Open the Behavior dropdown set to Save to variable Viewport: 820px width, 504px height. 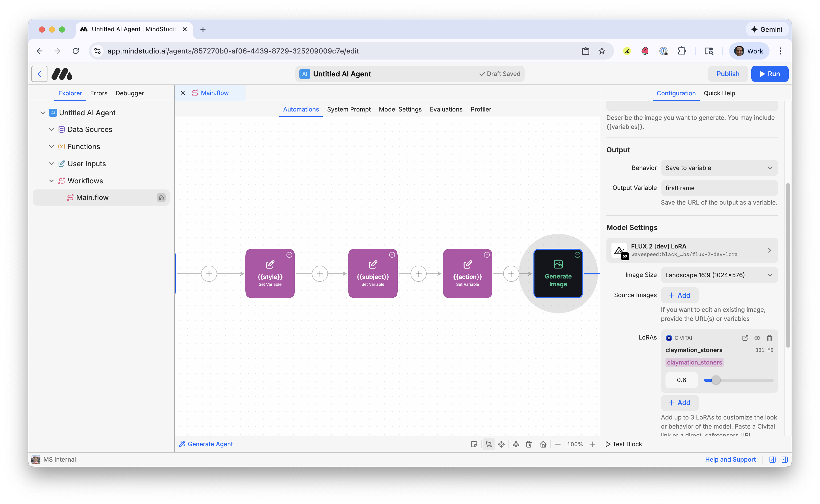point(719,168)
